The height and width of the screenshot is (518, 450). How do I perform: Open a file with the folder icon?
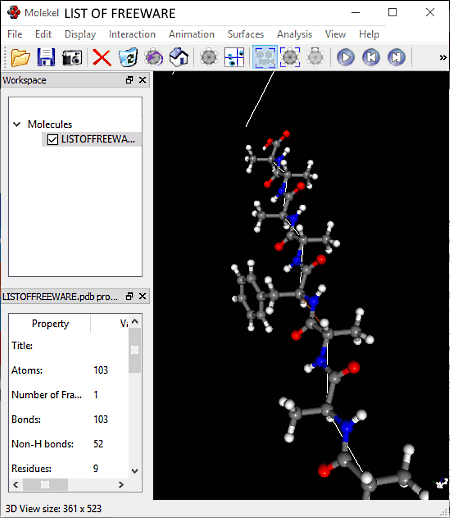coord(20,57)
